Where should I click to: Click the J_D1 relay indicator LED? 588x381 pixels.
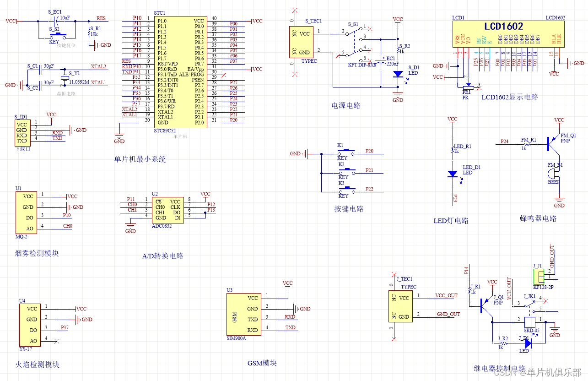coord(529,343)
